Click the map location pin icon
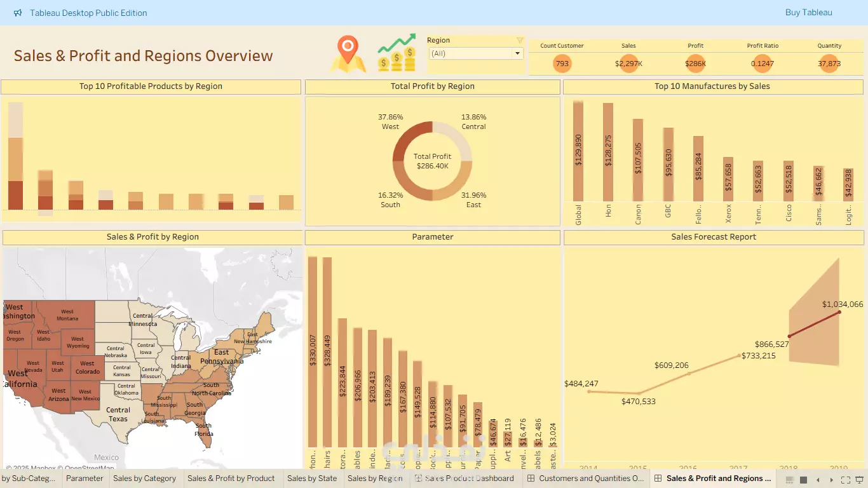Image resolution: width=868 pixels, height=488 pixels. pyautogui.click(x=347, y=53)
